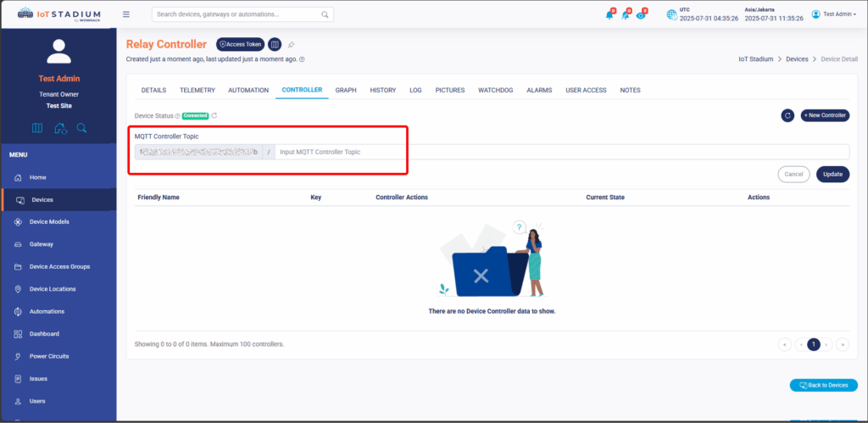Refresh device status with the small reload icon

[x=214, y=115]
